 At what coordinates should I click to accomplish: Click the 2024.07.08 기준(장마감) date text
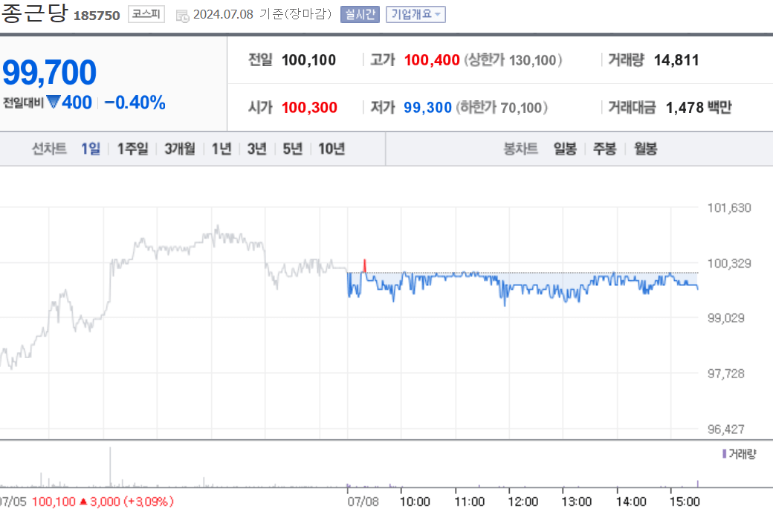pyautogui.click(x=262, y=14)
